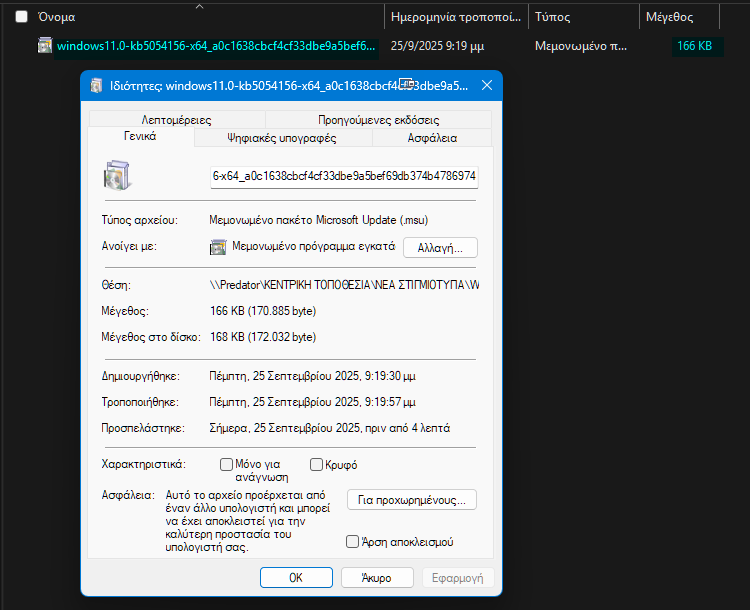Click the 166 KB size cell
Viewport: 750px width, 610px height.
click(x=695, y=46)
